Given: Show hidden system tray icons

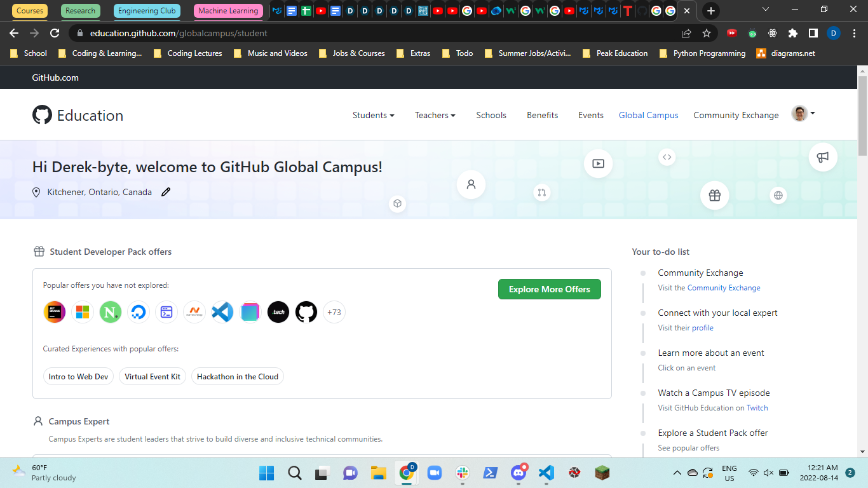Looking at the screenshot, I should [x=677, y=473].
